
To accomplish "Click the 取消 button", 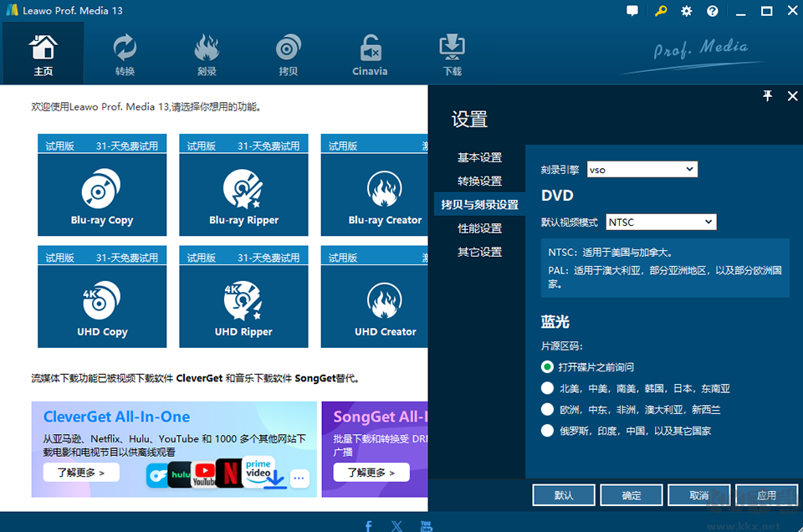I will pos(699,495).
